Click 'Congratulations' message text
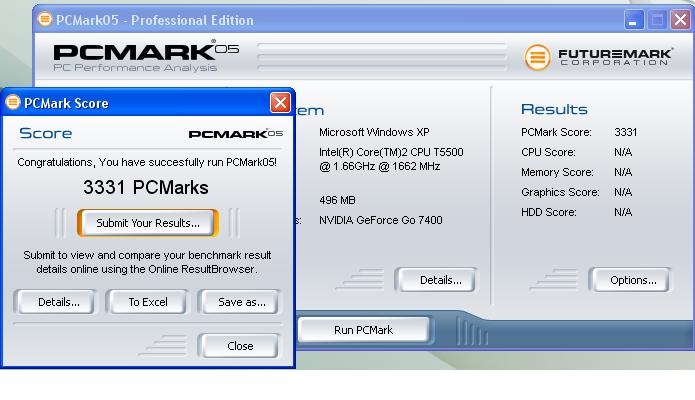This screenshot has height=400, width=695. [147, 162]
